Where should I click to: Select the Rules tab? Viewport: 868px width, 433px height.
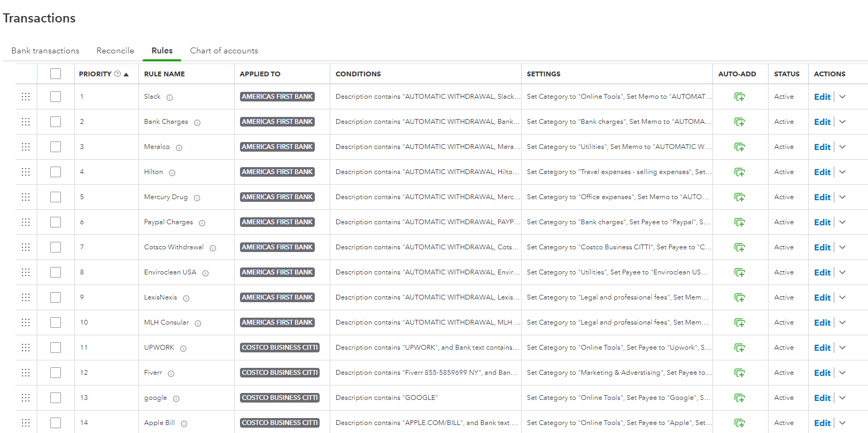coord(162,51)
